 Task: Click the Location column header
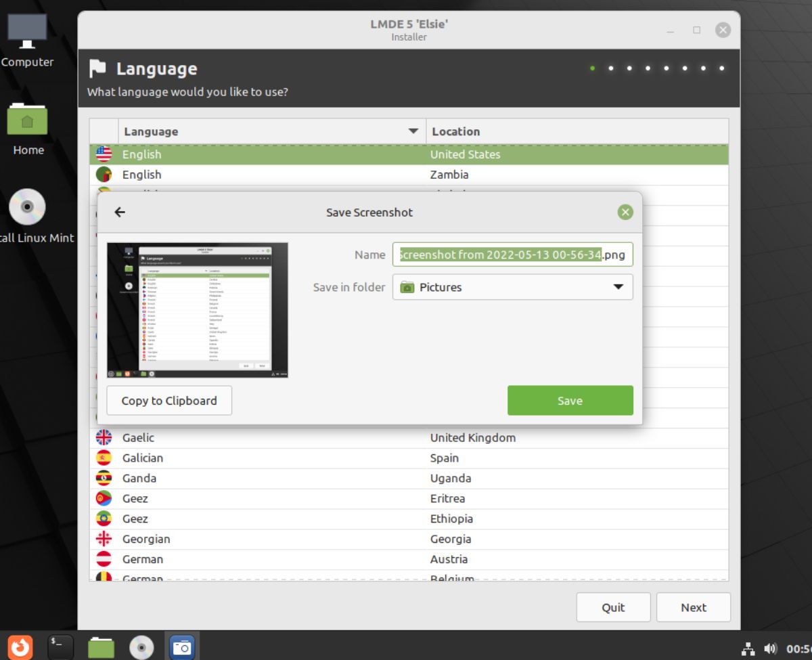point(455,131)
